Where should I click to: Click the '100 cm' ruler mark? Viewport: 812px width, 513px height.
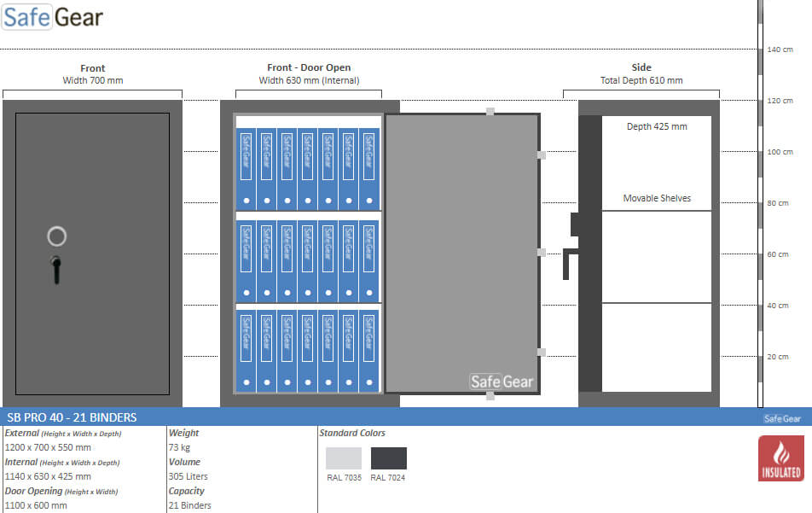click(x=780, y=152)
